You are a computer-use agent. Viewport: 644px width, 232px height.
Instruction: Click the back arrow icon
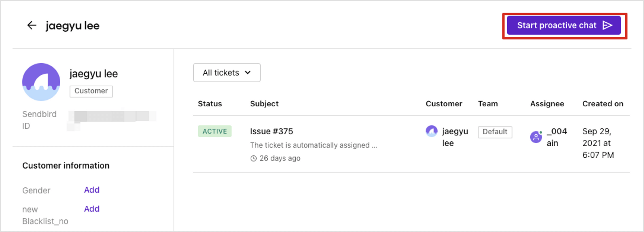32,25
